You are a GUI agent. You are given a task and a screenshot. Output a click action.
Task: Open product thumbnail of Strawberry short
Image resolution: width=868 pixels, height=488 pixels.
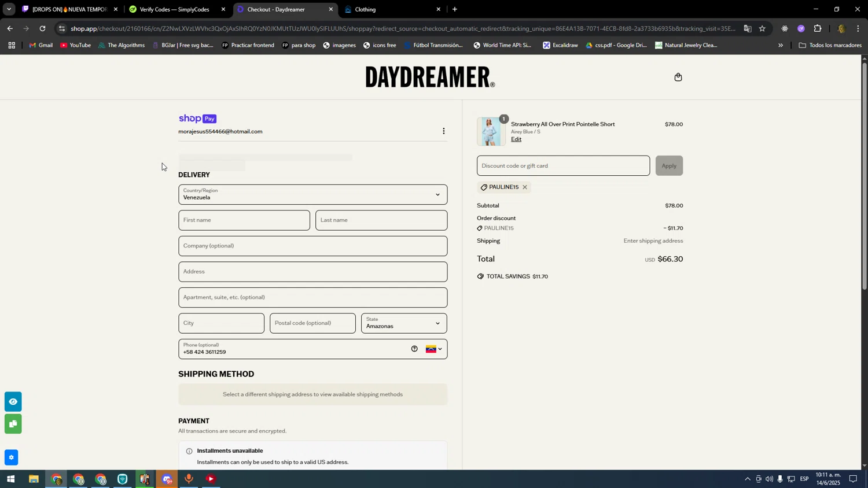(491, 131)
